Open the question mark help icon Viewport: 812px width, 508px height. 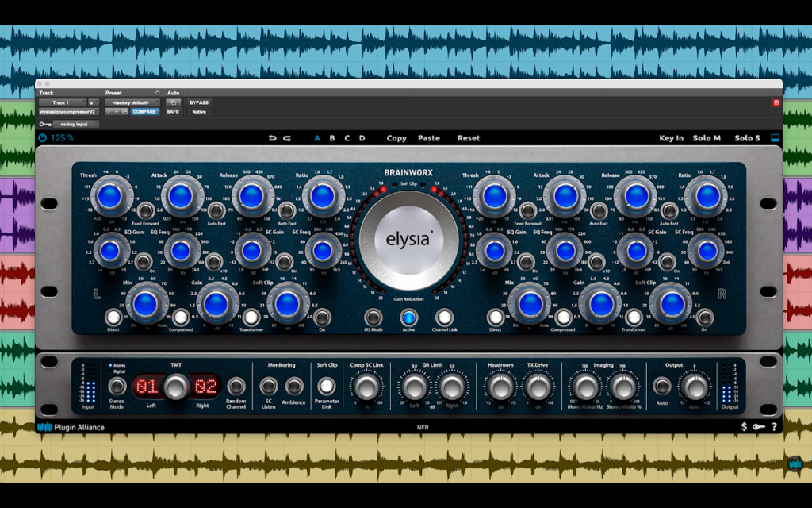[774, 426]
